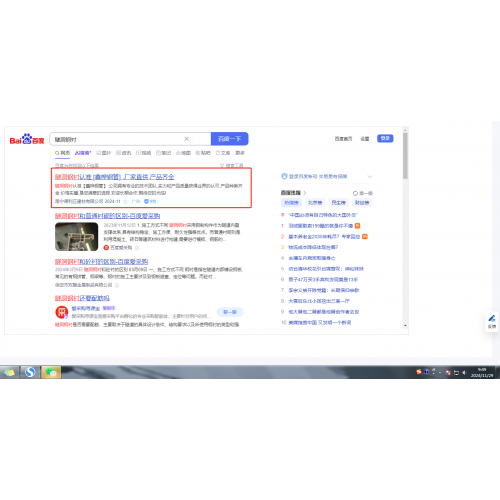Click the scrollbar down arrow

point(405,325)
